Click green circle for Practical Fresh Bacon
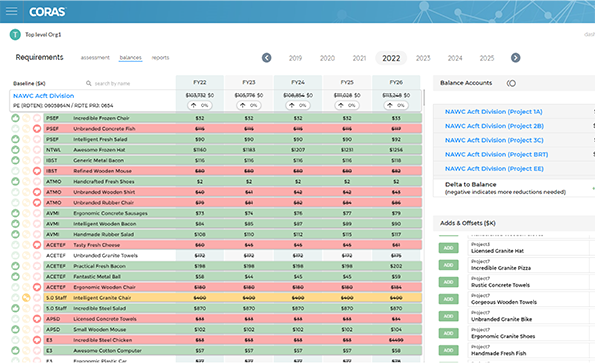The width and height of the screenshot is (595, 363). click(15, 266)
